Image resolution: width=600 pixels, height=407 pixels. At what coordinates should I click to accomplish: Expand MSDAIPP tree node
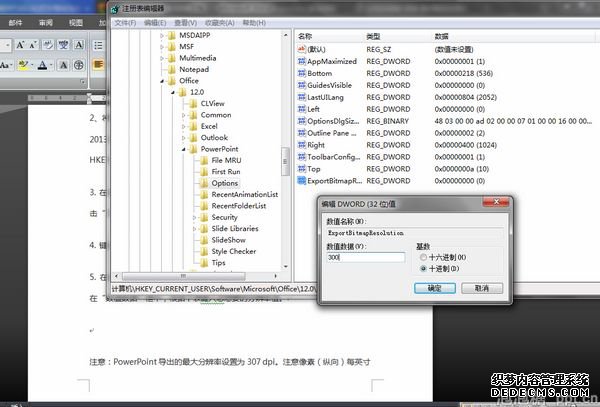click(x=162, y=35)
